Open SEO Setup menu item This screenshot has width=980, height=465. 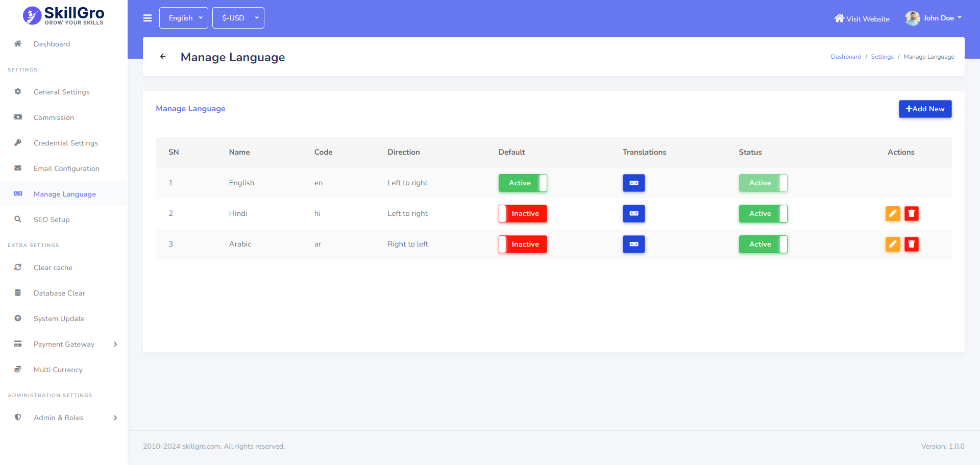click(64, 219)
